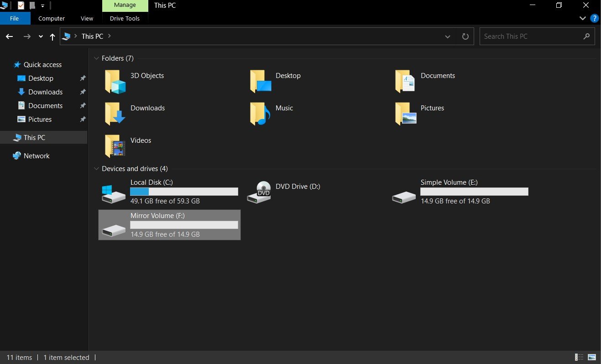Click Documents icon in Quick access sidebar
601x364 pixels.
pyautogui.click(x=21, y=105)
